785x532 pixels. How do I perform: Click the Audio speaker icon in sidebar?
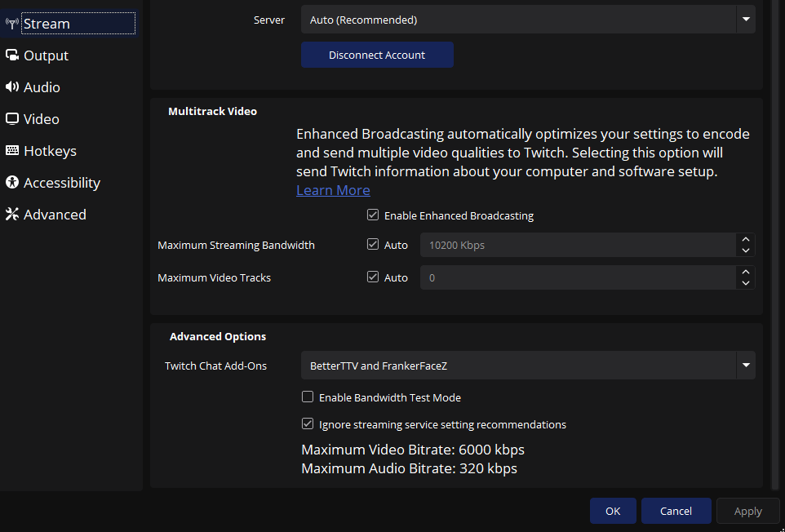tap(12, 87)
